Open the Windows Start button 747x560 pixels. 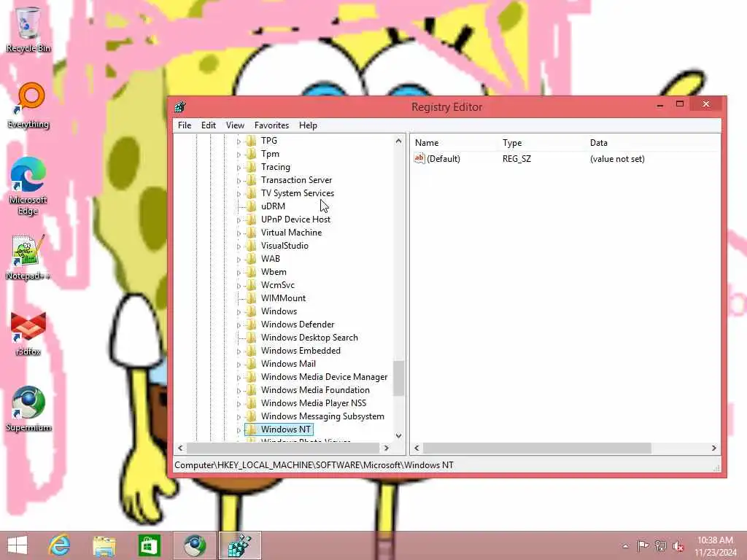tap(18, 545)
